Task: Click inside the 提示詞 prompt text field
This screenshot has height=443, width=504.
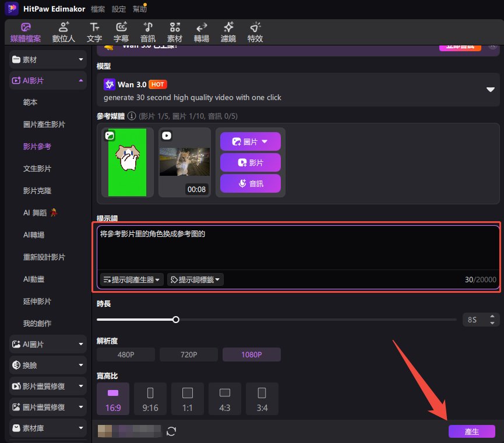Action: pyautogui.click(x=298, y=247)
